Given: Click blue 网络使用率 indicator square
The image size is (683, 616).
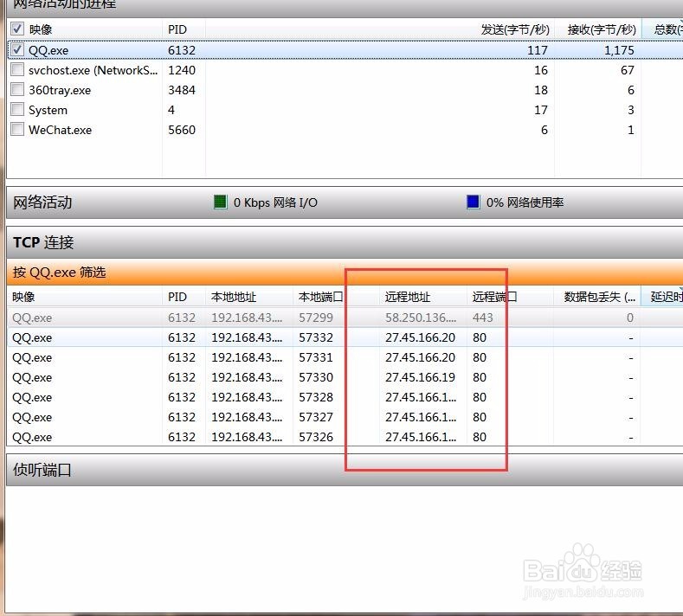Looking at the screenshot, I should pos(473,202).
